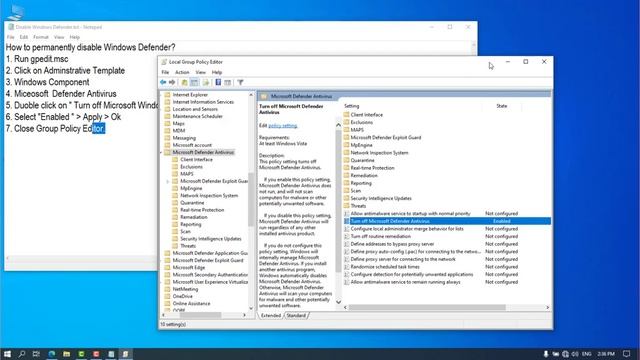Viewport: 640px width, 360px height.
Task: Select Quarantine in the console tree
Action: coord(192,203)
